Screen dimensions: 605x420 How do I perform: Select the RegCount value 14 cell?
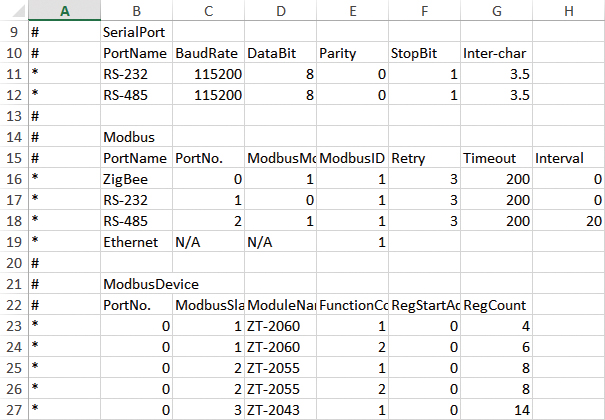(496, 410)
